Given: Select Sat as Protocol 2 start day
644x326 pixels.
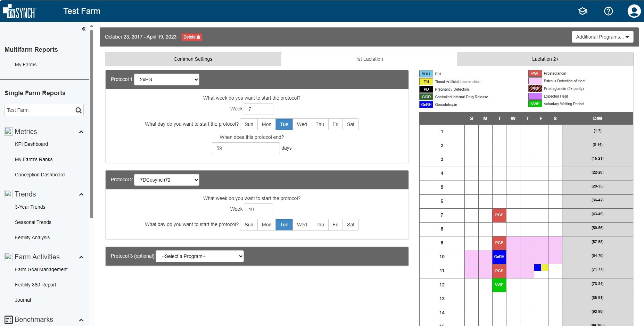Looking at the screenshot, I should click(350, 225).
